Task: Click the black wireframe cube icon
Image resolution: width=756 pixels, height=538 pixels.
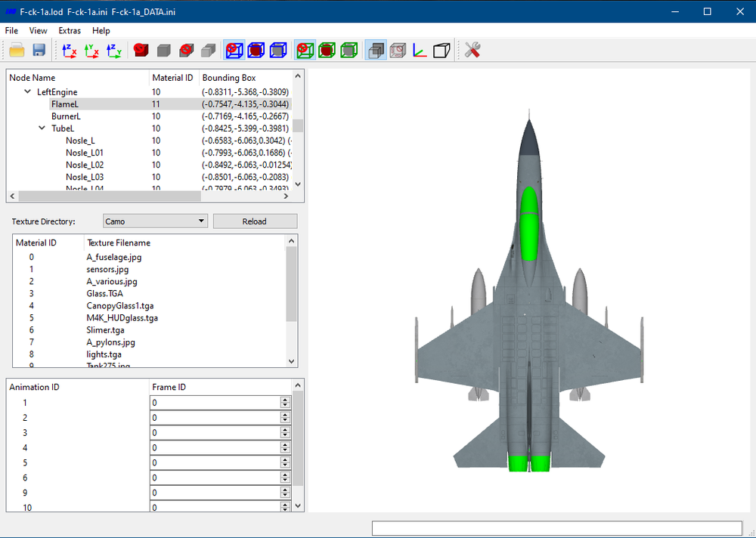Action: [442, 50]
